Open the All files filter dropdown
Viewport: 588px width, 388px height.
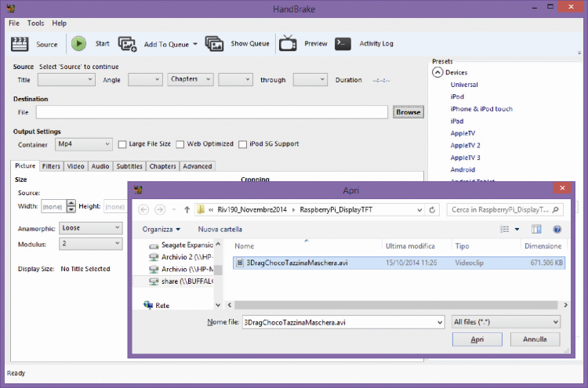pyautogui.click(x=506, y=322)
